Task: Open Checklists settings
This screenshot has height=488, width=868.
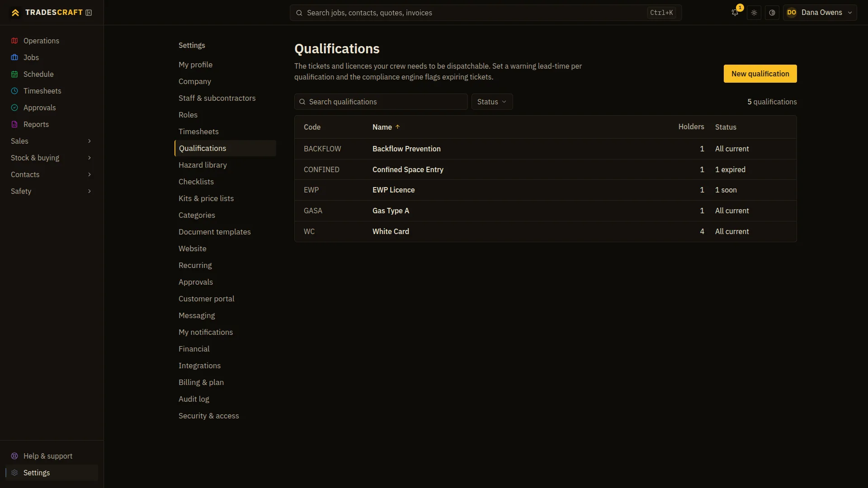Action: coord(225,182)
